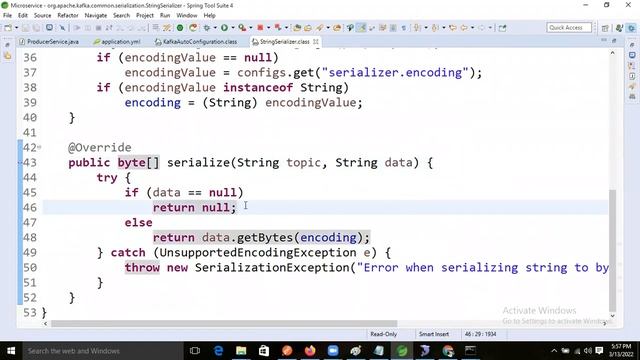Expand the Back navigation dropdown arrow
The width and height of the screenshot is (640, 360).
[472, 28]
